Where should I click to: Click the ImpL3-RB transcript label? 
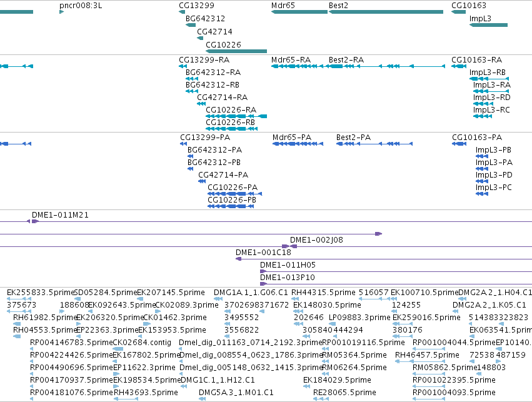488,73
